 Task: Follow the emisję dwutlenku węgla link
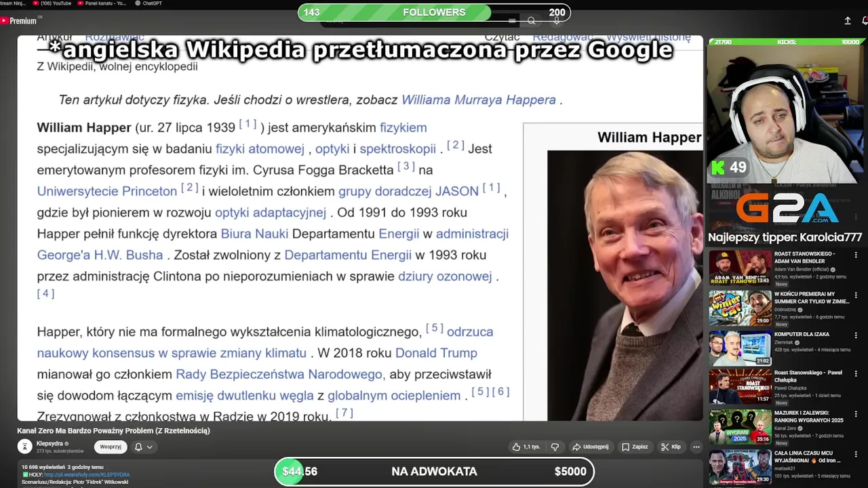[x=245, y=395]
